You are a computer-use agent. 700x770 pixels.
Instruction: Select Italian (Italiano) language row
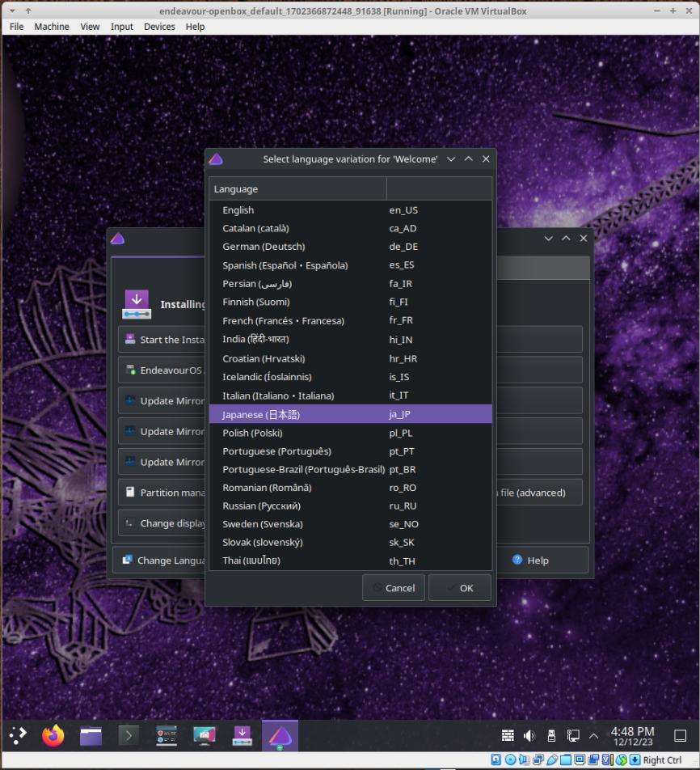coord(351,396)
